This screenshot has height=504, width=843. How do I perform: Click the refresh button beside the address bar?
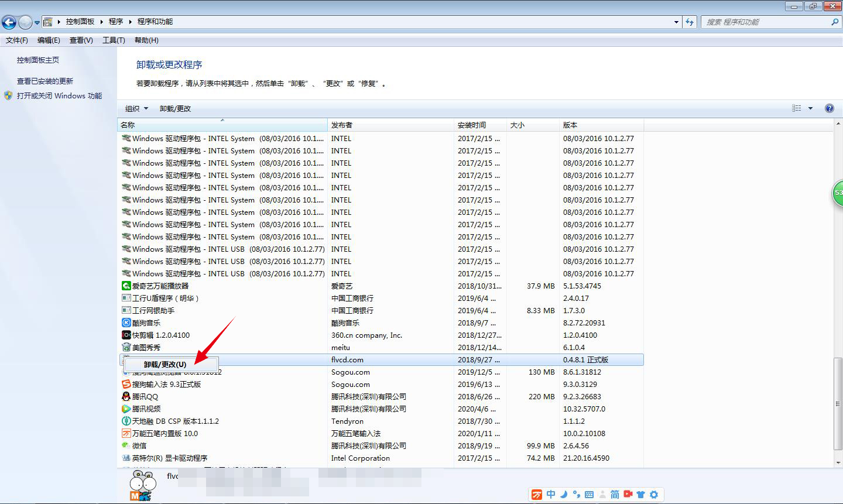[691, 22]
